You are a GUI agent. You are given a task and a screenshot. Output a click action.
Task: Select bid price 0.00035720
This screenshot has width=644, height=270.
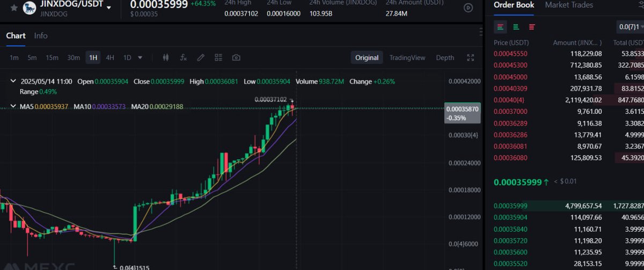point(510,240)
